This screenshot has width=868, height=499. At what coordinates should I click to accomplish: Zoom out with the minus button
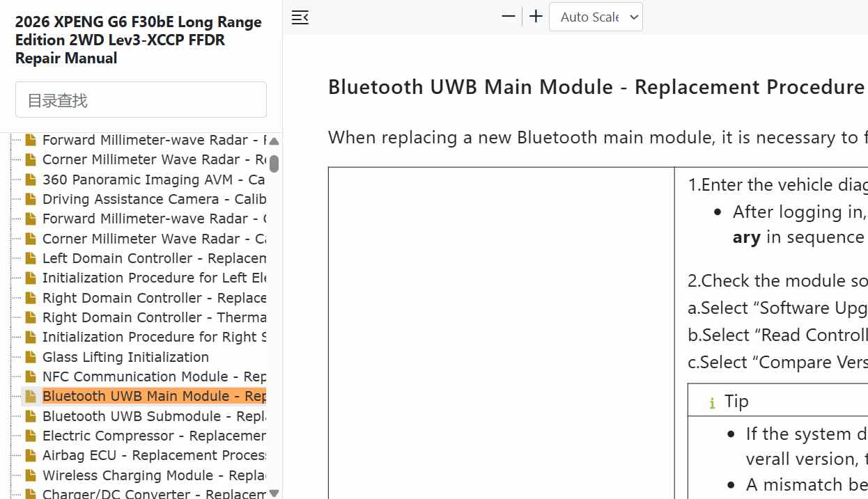[x=509, y=17]
